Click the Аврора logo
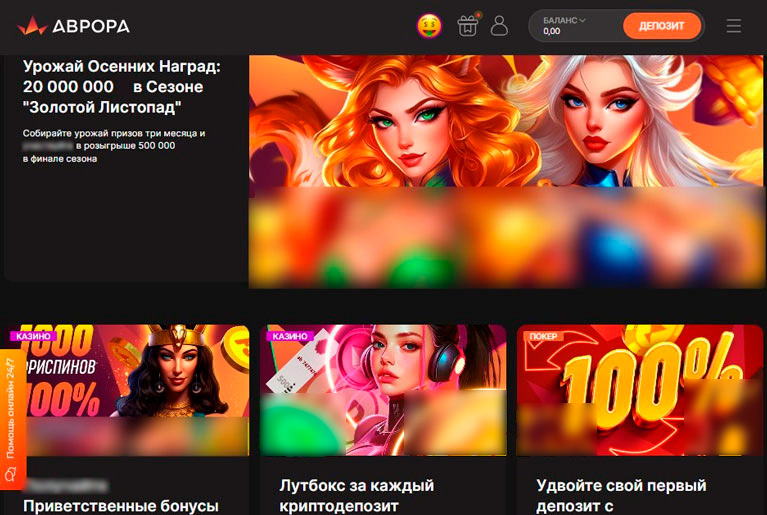 pos(74,26)
